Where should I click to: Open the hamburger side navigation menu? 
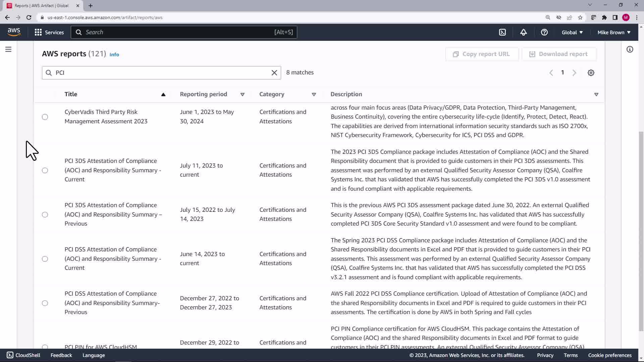coord(8,49)
